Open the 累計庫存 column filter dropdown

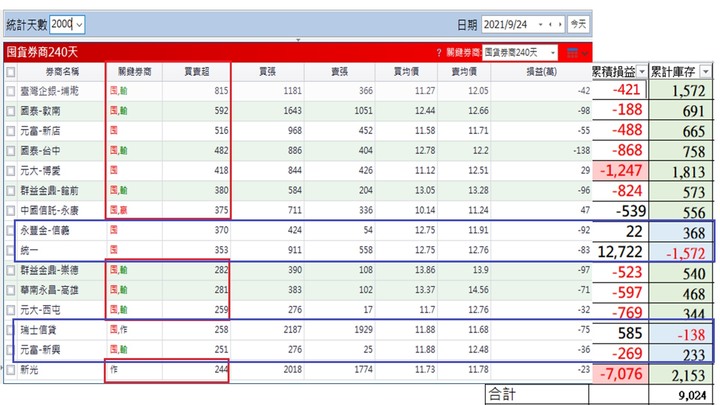click(705, 72)
